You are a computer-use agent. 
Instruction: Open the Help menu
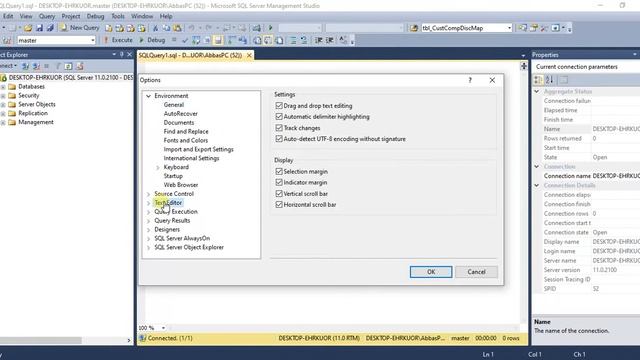[x=166, y=16]
